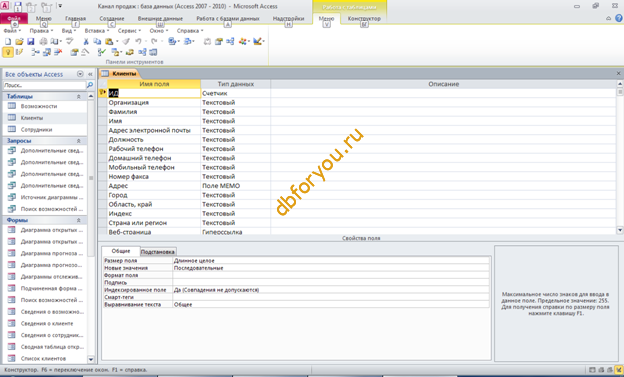Collapse the Таблицы group chevron
Image resolution: width=624 pixels, height=377 pixels.
[78, 96]
